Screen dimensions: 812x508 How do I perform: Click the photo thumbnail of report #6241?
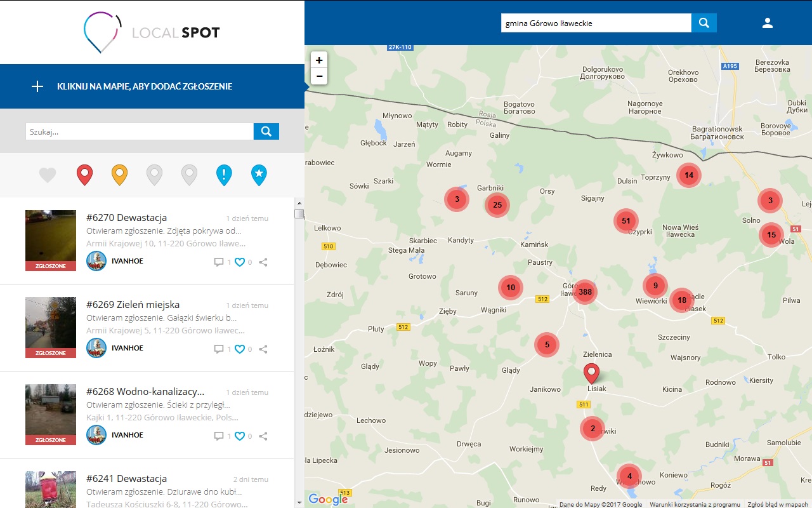tap(51, 490)
